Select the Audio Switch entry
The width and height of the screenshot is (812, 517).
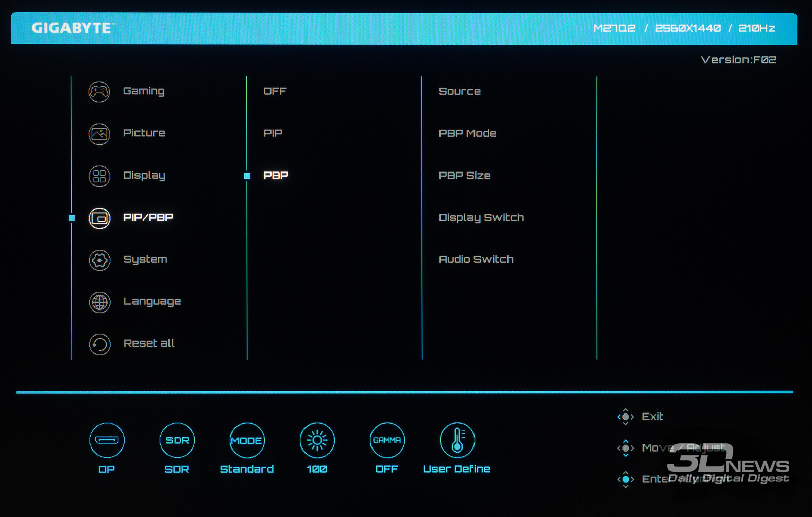(x=476, y=259)
